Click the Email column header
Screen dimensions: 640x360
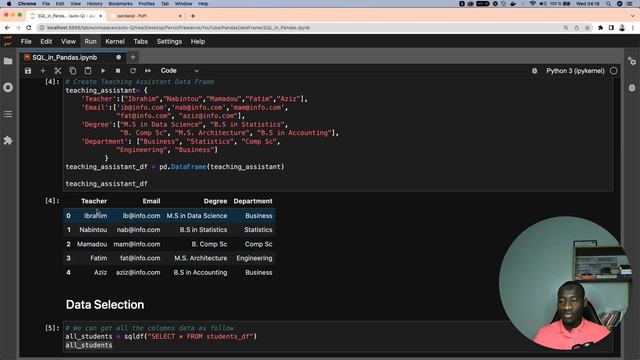click(x=151, y=201)
